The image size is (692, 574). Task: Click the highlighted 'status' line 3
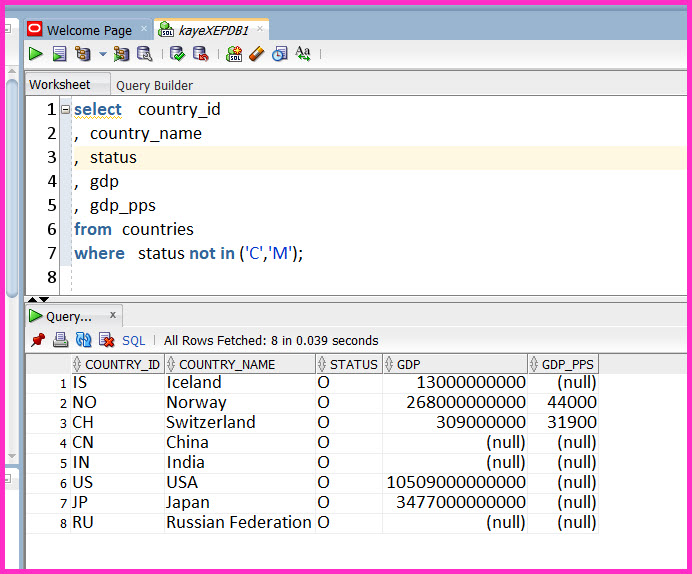point(113,158)
